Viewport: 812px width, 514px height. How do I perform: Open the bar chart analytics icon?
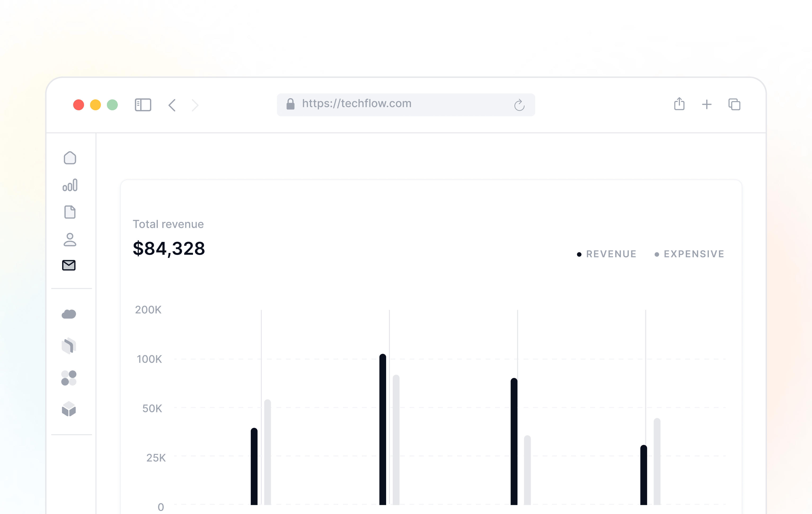[x=70, y=185]
